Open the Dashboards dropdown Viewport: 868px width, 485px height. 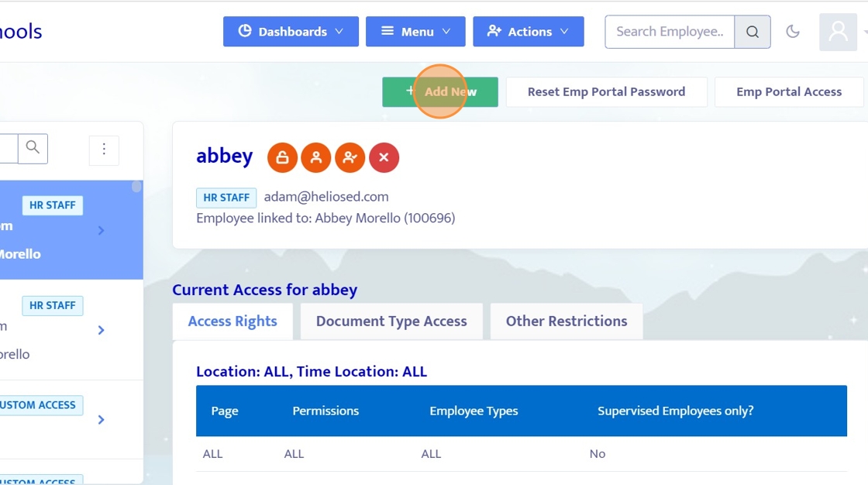tap(291, 32)
